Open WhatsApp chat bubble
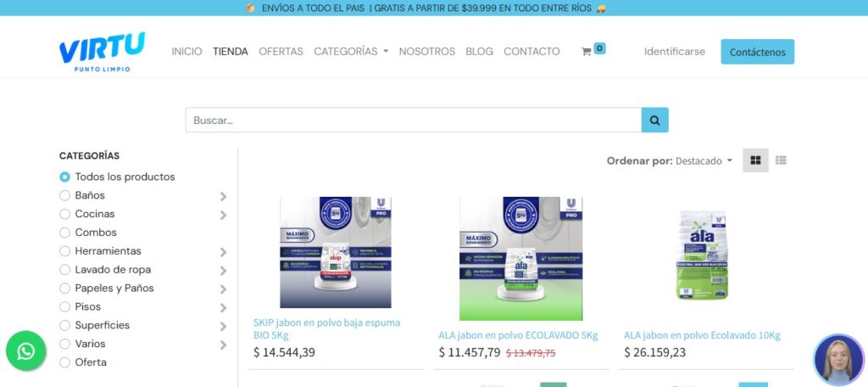 [x=26, y=351]
